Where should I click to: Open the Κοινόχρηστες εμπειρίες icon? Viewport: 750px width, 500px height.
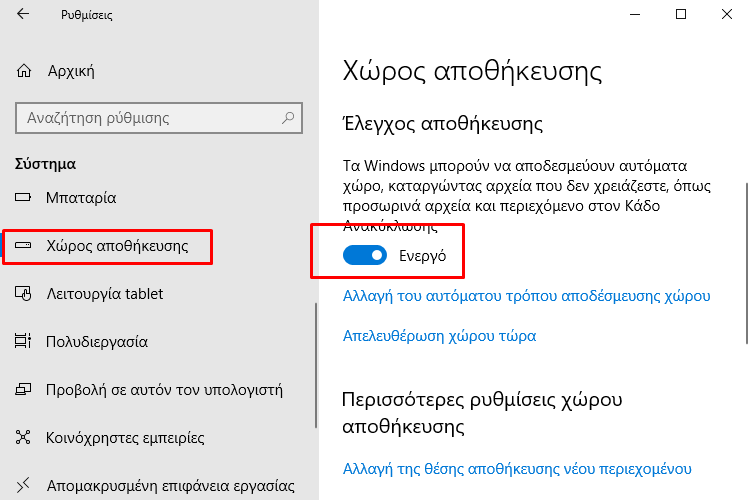coord(23,437)
